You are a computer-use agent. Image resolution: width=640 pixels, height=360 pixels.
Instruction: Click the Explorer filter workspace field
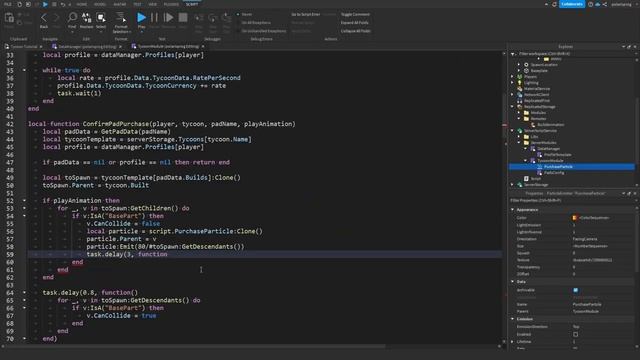(571, 53)
